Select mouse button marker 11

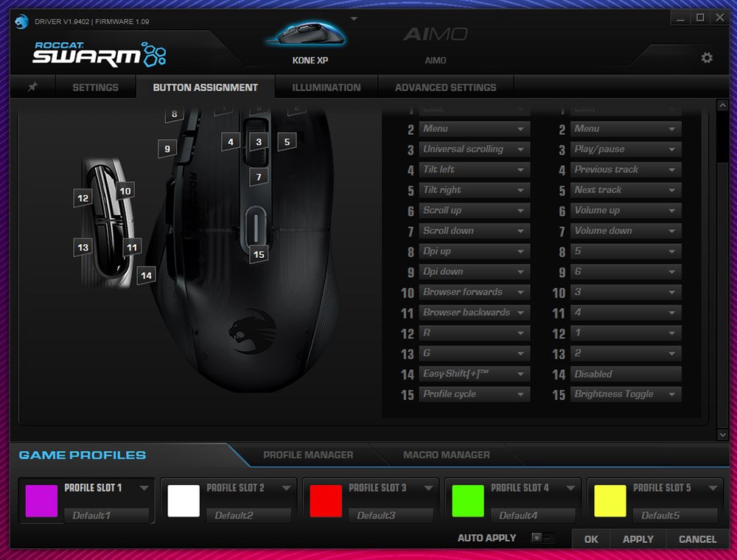pos(132,248)
